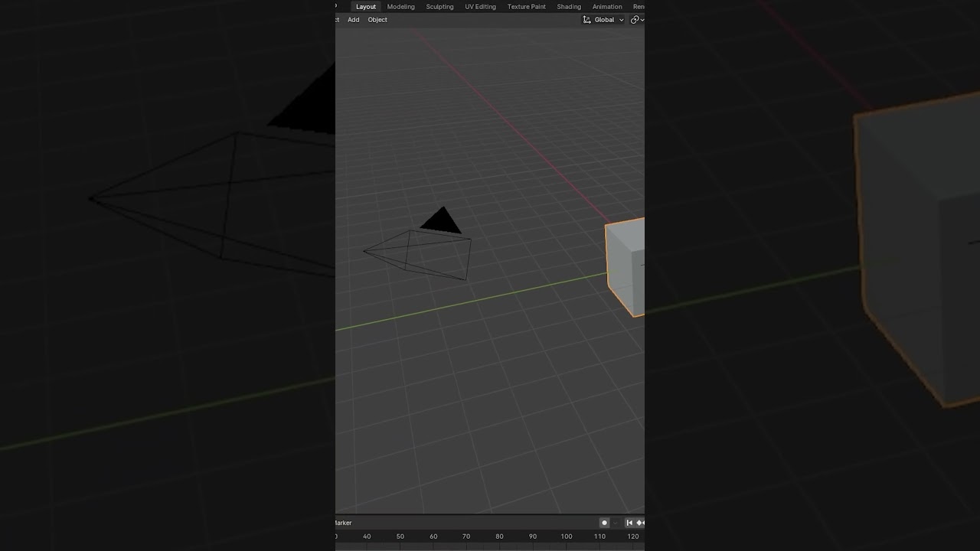Open the Sculpting workspace tab

pyautogui.click(x=439, y=7)
